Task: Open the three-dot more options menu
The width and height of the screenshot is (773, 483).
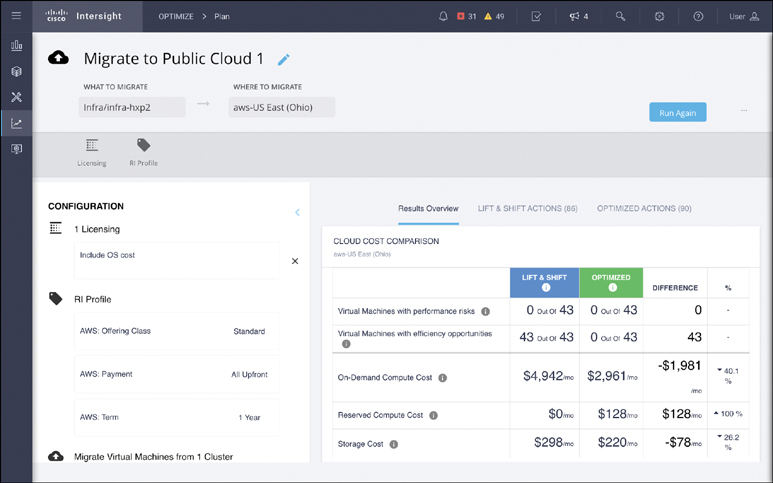Action: (x=743, y=111)
